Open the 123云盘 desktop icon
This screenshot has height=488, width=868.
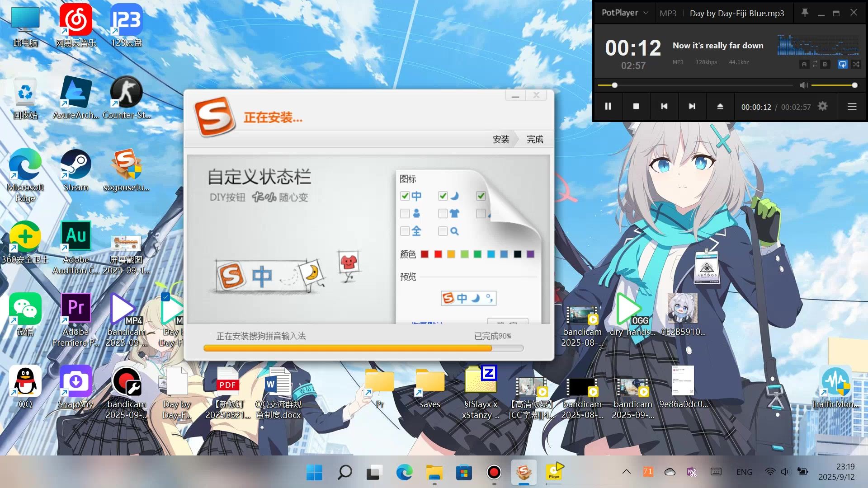pos(127,26)
